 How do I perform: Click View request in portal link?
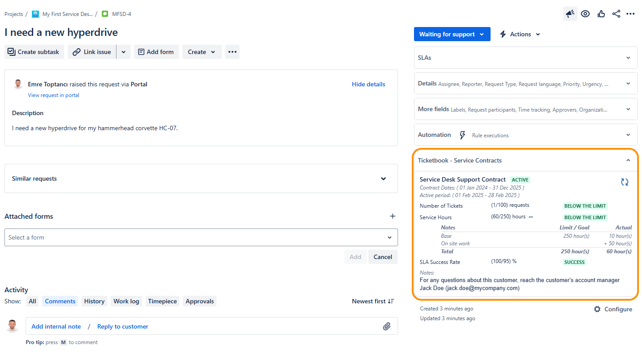(x=54, y=95)
